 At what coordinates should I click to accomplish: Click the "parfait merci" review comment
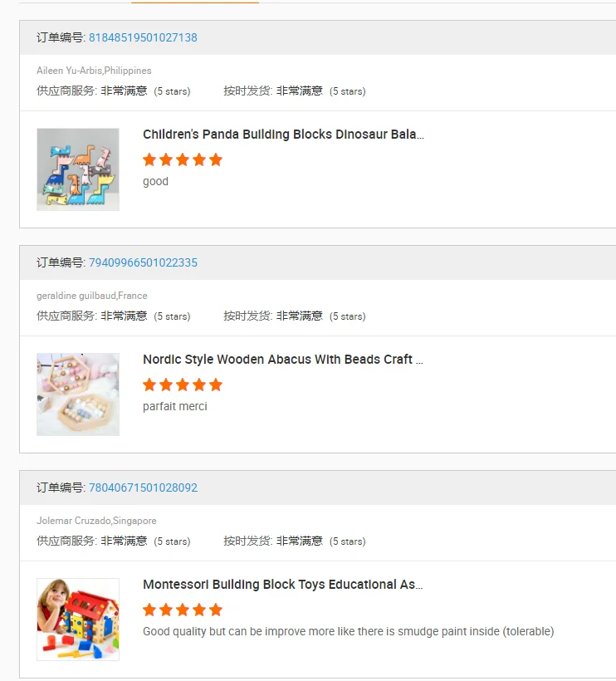(175, 406)
